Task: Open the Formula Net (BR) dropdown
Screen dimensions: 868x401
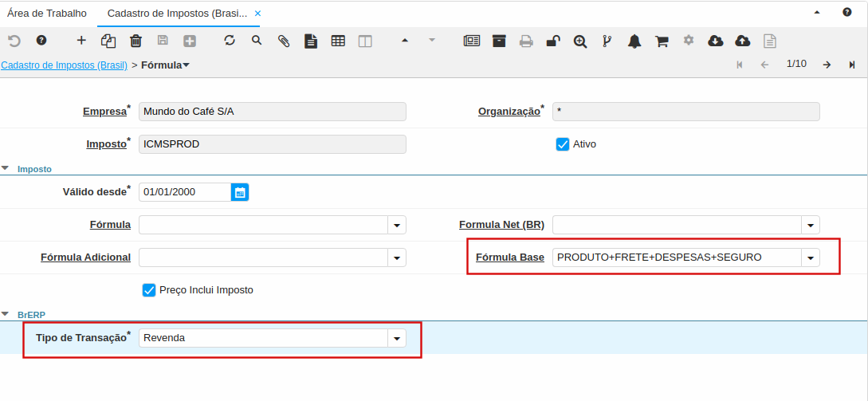Action: (811, 225)
